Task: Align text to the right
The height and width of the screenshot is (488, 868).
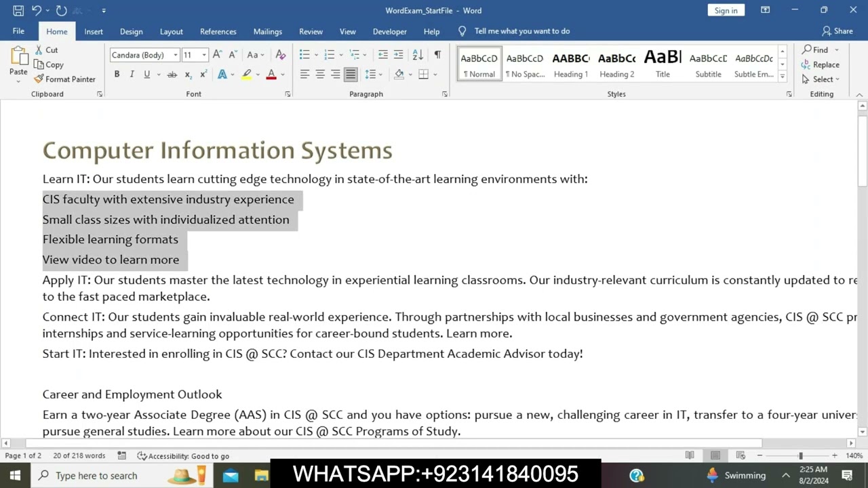Action: click(x=335, y=75)
